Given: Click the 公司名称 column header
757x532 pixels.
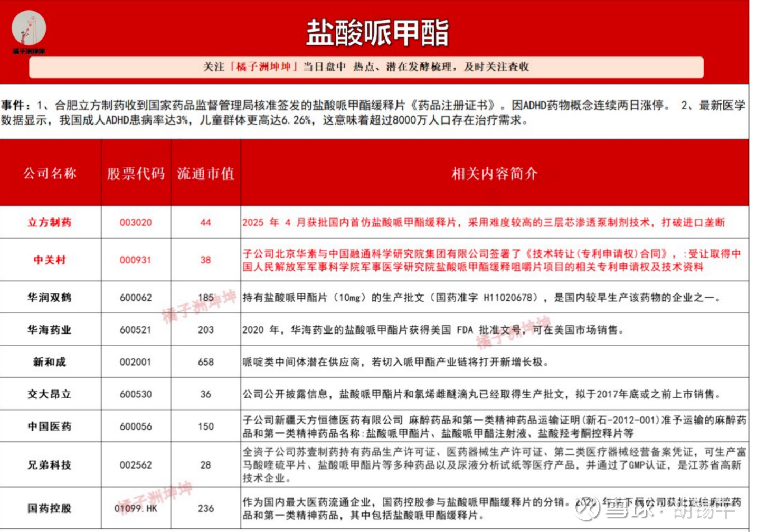Looking at the screenshot, I should pyautogui.click(x=50, y=173).
